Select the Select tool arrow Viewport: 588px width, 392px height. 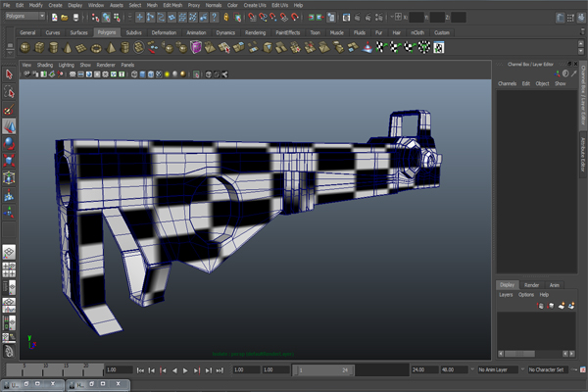point(9,74)
